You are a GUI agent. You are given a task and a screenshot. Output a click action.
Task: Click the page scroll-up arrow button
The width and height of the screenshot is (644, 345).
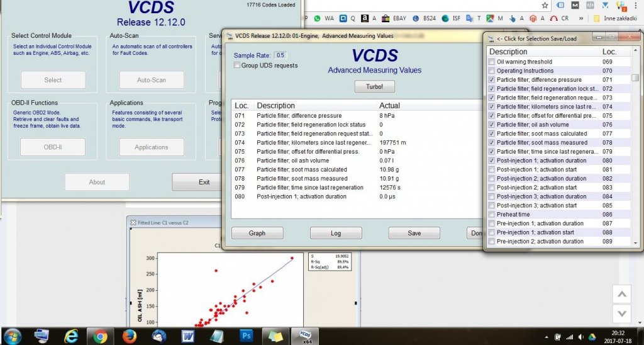tap(622, 294)
